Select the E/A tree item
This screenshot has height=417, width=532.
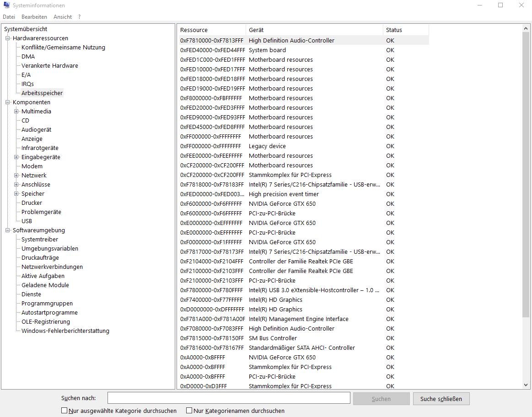(x=26, y=75)
